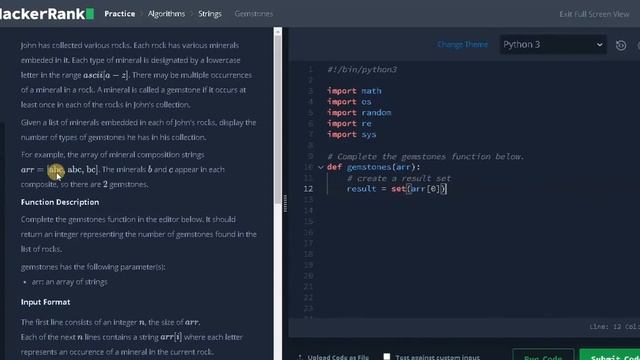Viewport: 640px width, 360px height.
Task: Click the 'Function Description' heading
Action: coord(60,202)
